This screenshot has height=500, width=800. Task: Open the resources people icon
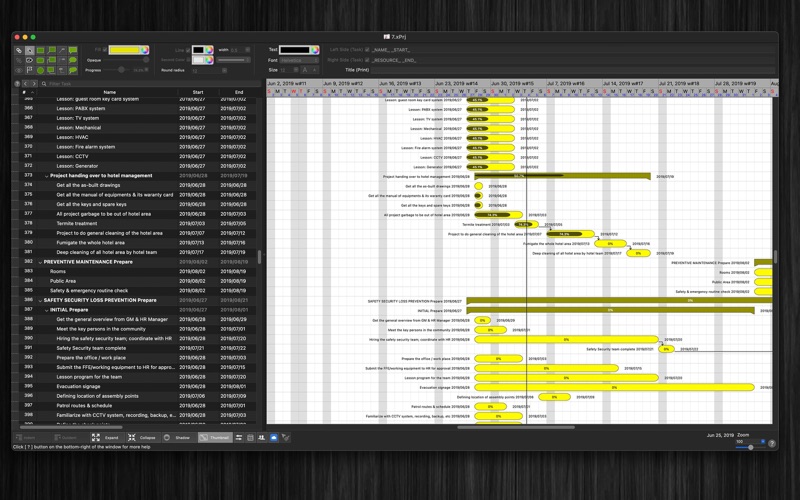click(x=262, y=438)
